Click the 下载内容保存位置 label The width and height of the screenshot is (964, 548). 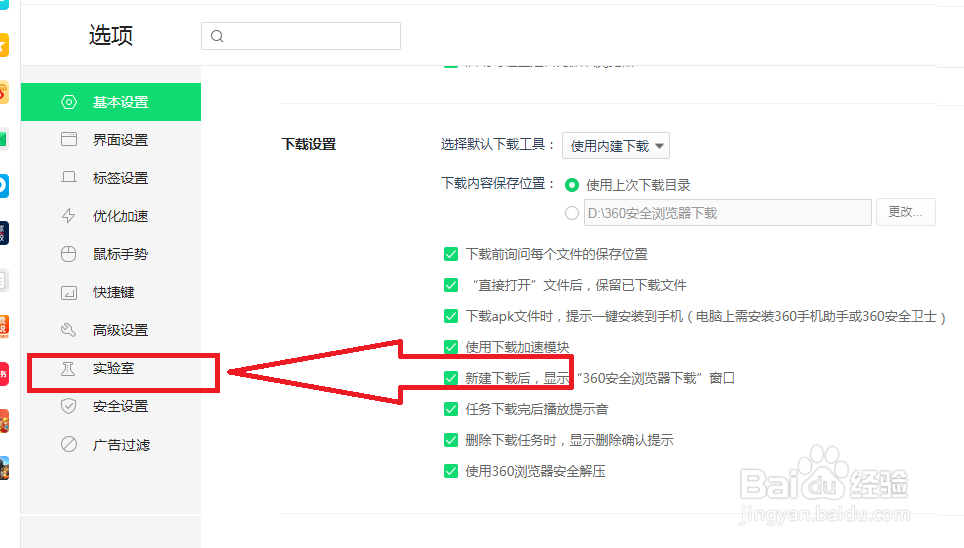(497, 183)
